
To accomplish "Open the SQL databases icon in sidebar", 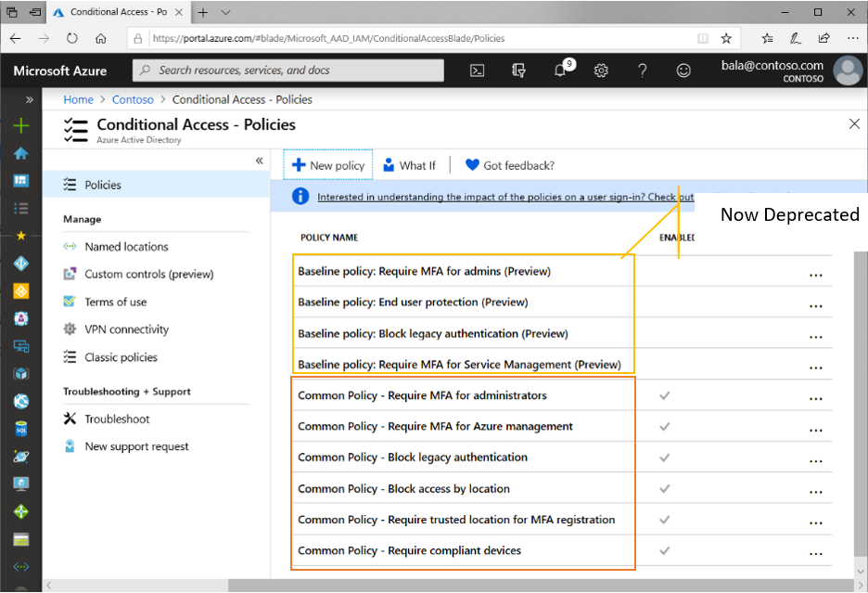I will 21,429.
